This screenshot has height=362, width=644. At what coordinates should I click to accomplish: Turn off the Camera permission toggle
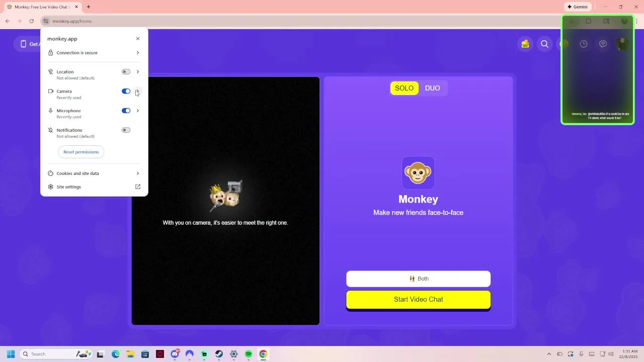tap(126, 92)
